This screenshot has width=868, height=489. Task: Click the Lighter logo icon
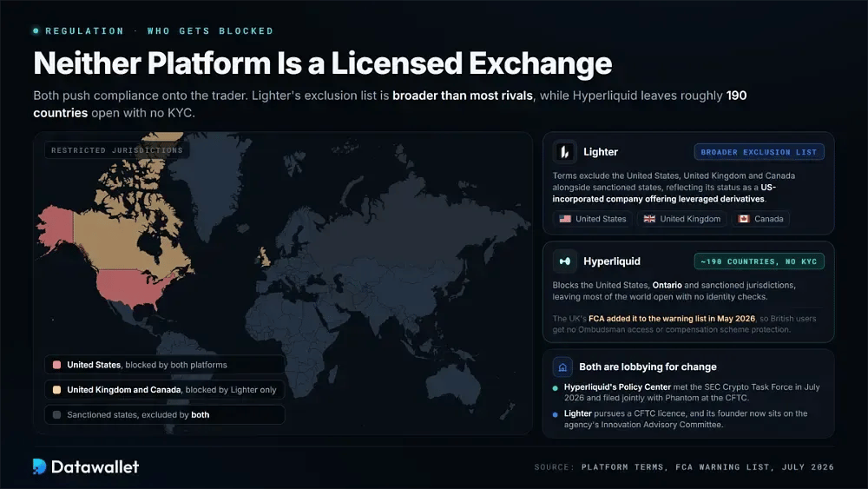coord(564,152)
